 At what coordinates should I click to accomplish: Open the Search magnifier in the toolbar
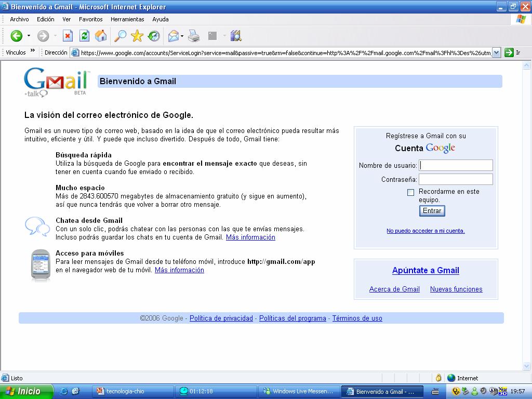tap(120, 36)
